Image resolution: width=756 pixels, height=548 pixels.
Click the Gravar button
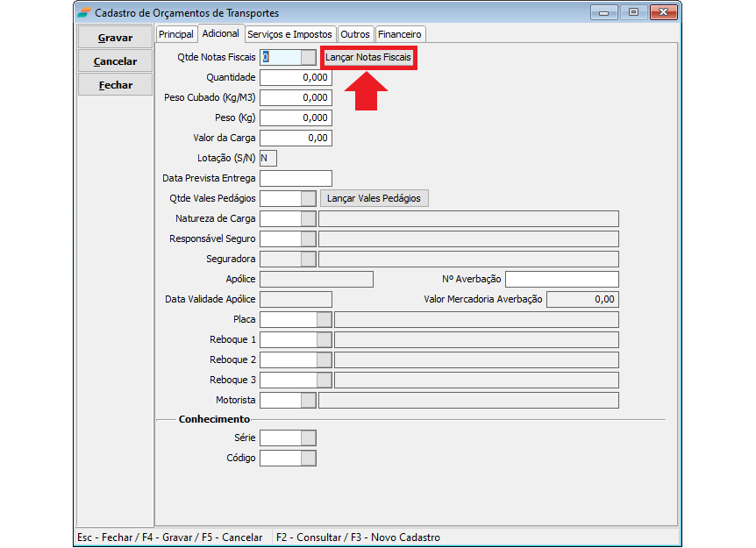tap(115, 38)
